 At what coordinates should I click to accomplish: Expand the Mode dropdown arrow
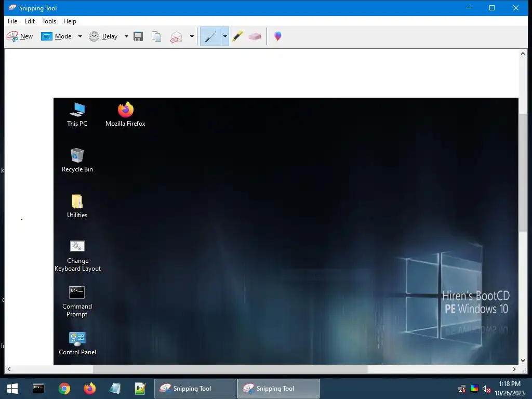[80, 36]
